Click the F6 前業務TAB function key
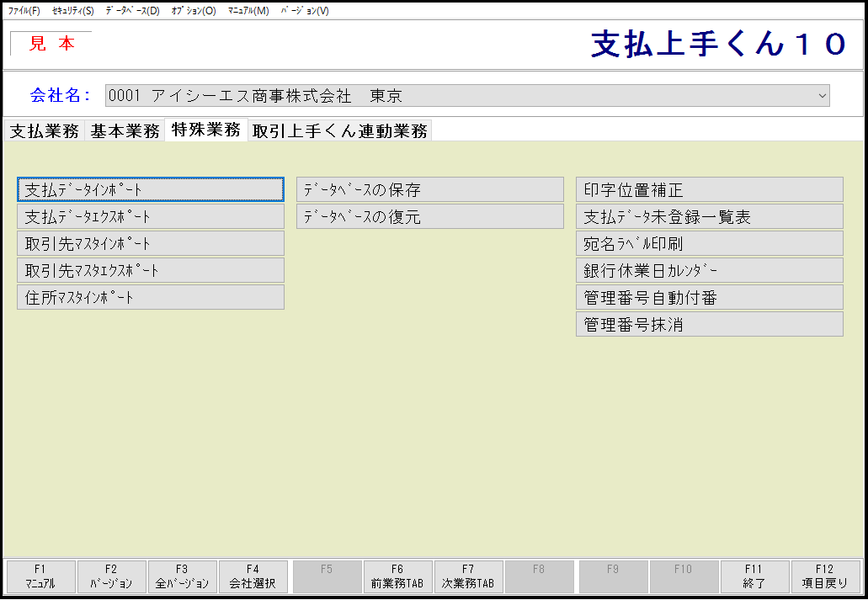The width and height of the screenshot is (868, 600). 397,576
